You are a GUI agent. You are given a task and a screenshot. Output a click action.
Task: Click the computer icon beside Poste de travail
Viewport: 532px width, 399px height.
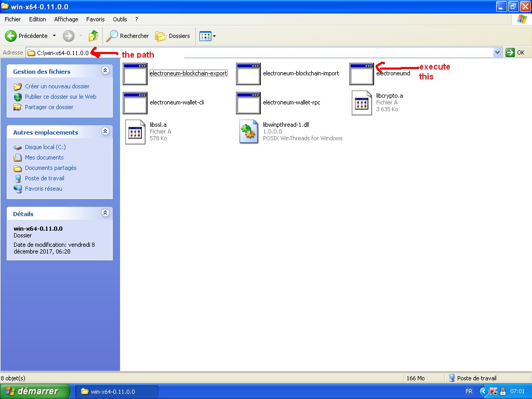point(18,179)
